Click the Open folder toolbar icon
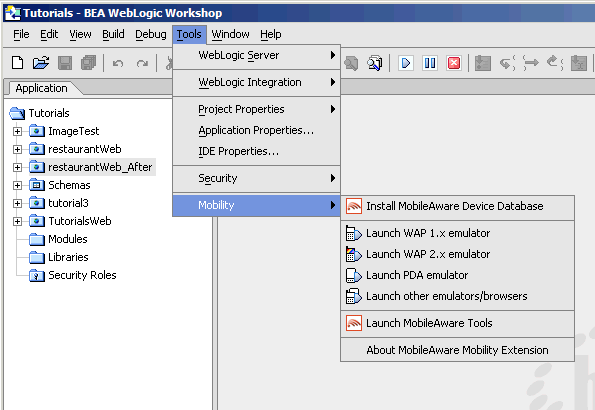This screenshot has height=410, width=595. coord(41,63)
